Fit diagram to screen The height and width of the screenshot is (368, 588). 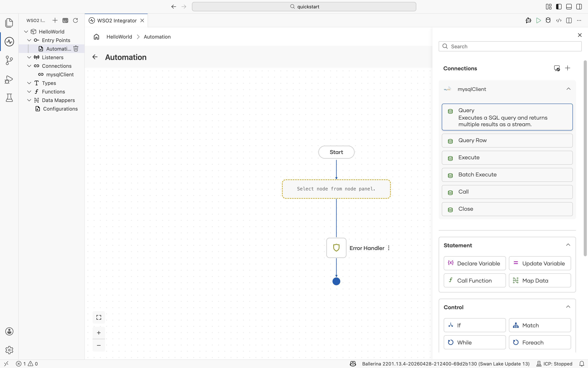click(99, 317)
